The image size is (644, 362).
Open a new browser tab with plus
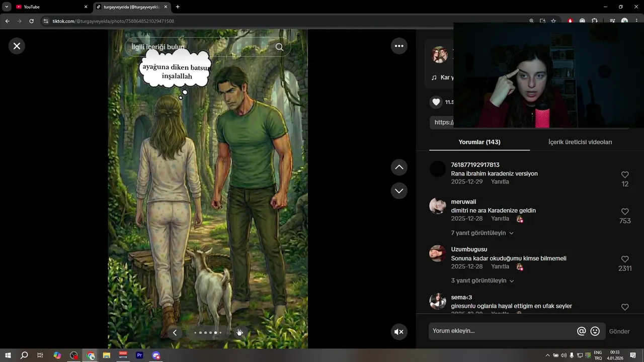tap(178, 7)
